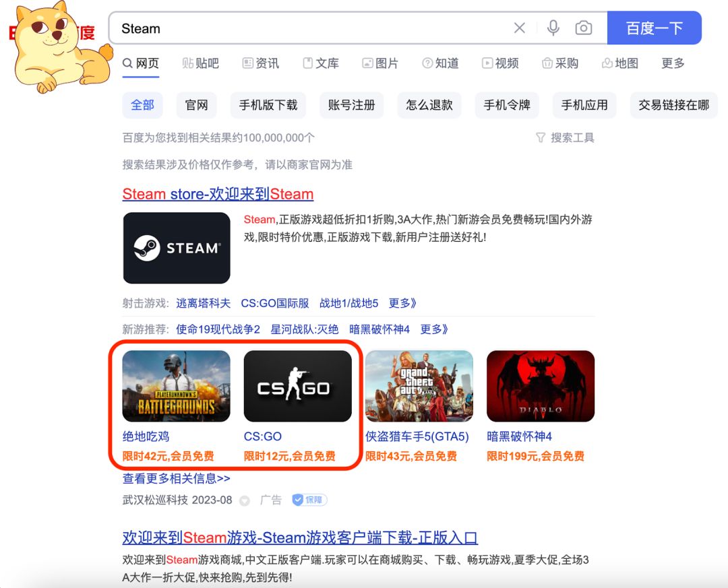Click the Battlegrounds game cover image
Screen dimensions: 728x588
pyautogui.click(x=177, y=386)
